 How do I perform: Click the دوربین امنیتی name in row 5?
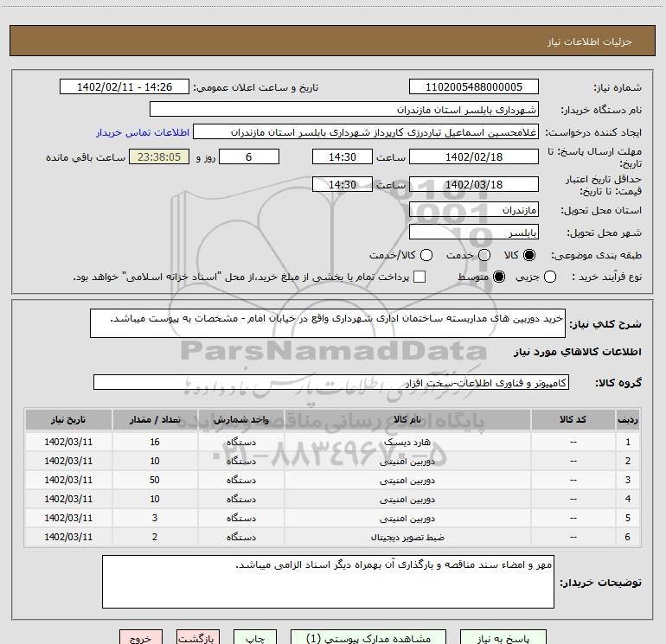click(407, 519)
